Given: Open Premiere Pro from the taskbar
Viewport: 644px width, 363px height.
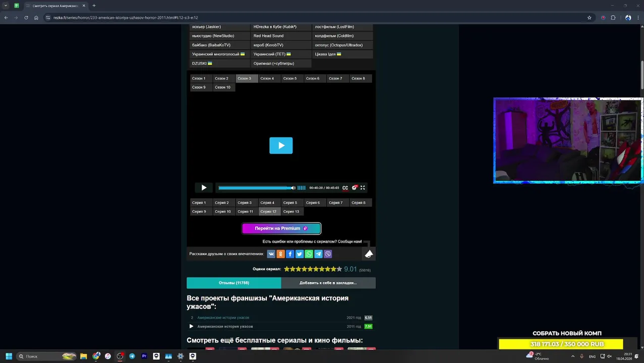Looking at the screenshot, I should 144,356.
